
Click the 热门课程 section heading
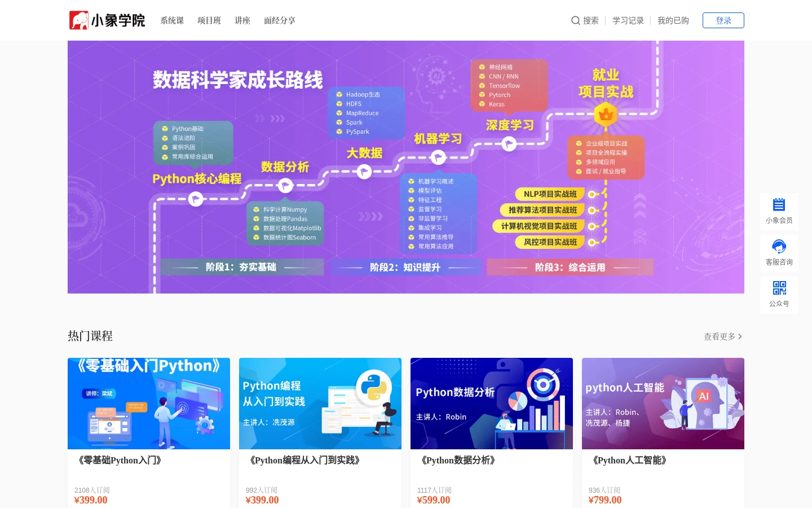click(x=90, y=336)
